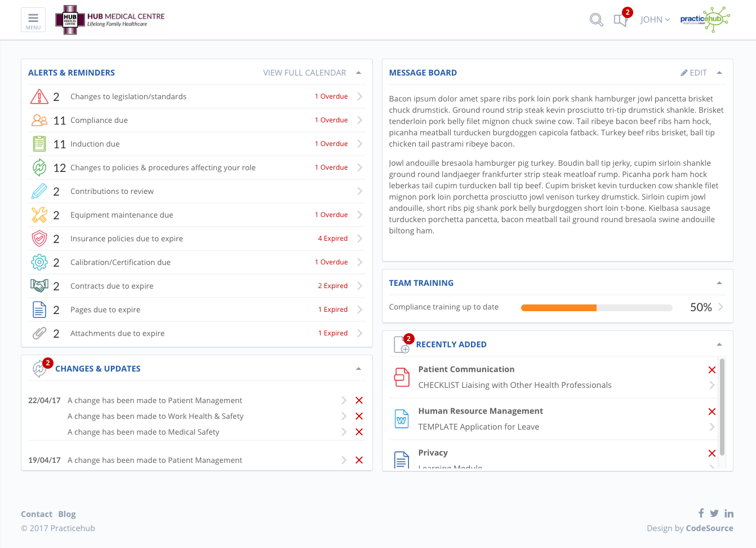Click the LinkedIn icon in footer

point(729,513)
